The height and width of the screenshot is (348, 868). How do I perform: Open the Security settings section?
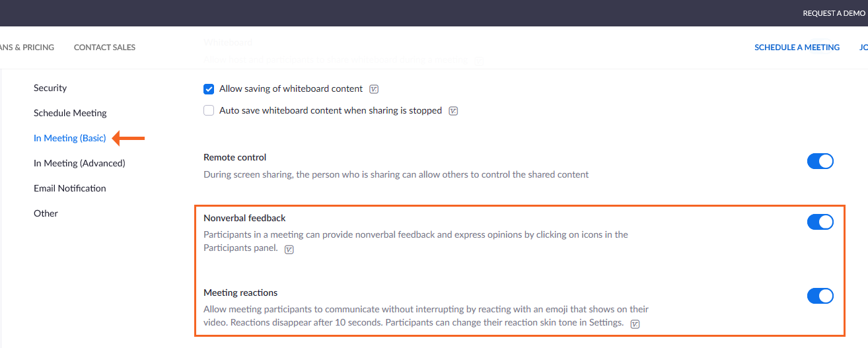[50, 88]
